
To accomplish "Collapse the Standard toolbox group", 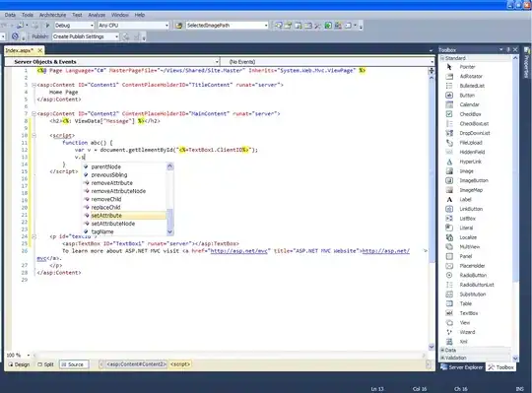I will click(x=442, y=58).
